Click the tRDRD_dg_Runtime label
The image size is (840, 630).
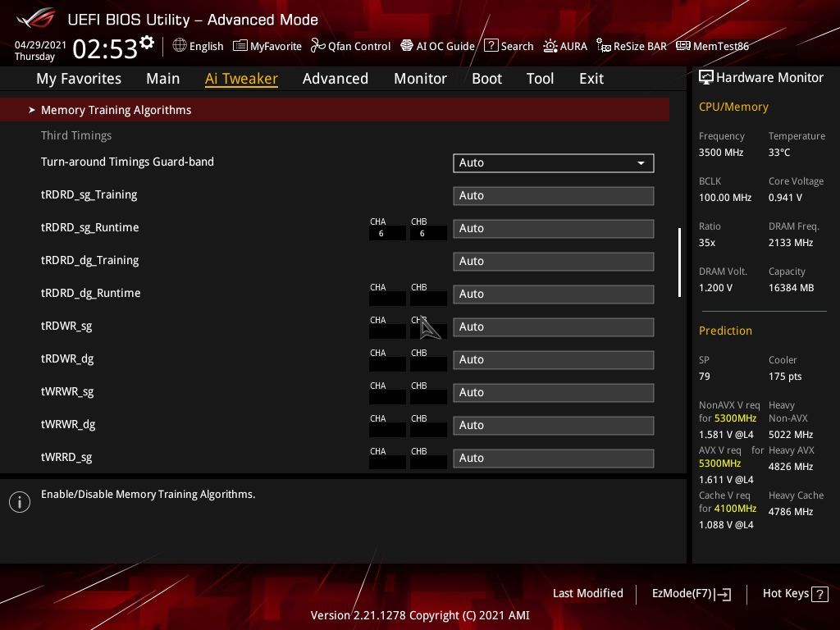90,293
